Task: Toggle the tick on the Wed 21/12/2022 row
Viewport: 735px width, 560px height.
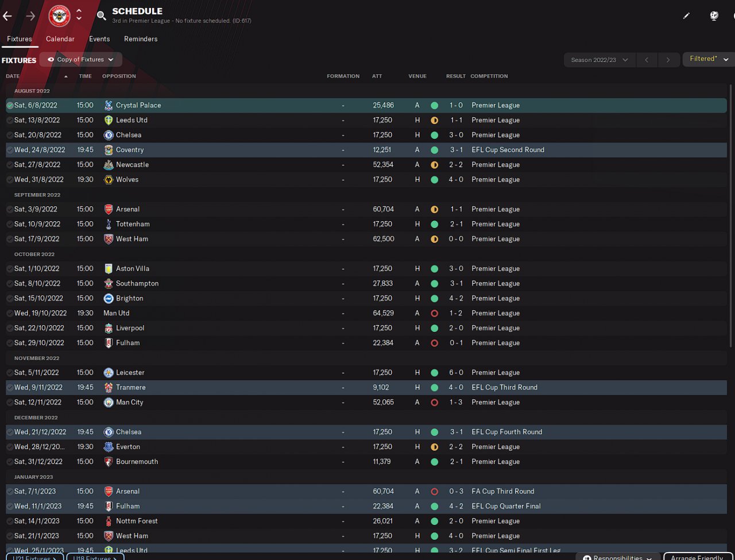Action: click(x=10, y=432)
